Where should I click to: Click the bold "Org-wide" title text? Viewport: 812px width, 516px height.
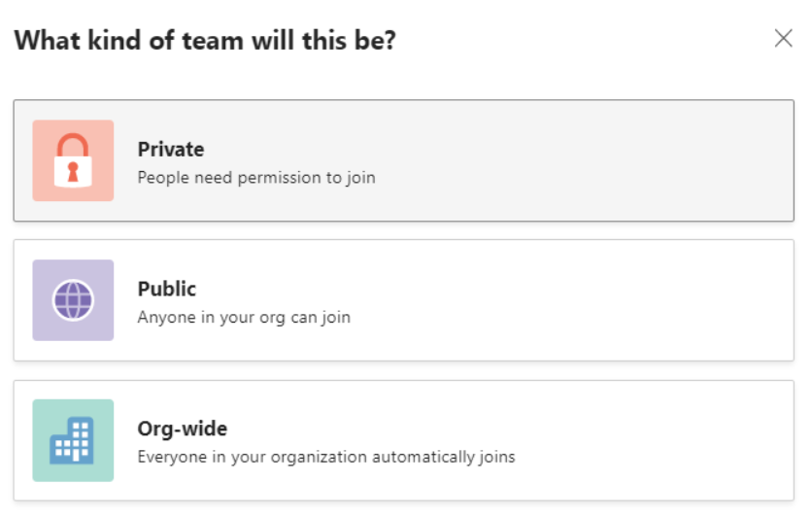pos(183,429)
